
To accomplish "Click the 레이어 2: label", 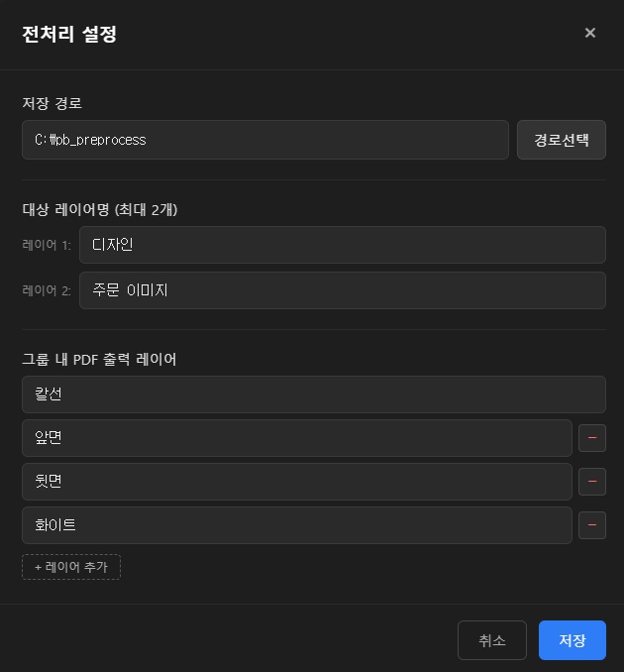I will 47,290.
